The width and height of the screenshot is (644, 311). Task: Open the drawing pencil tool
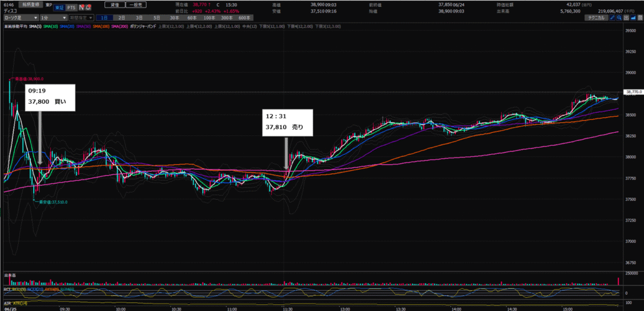[613, 18]
